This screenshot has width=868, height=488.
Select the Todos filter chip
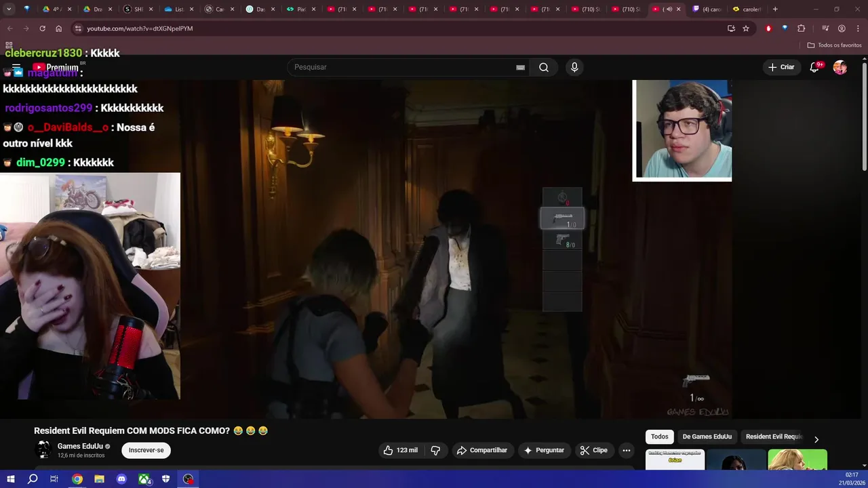coord(660,436)
